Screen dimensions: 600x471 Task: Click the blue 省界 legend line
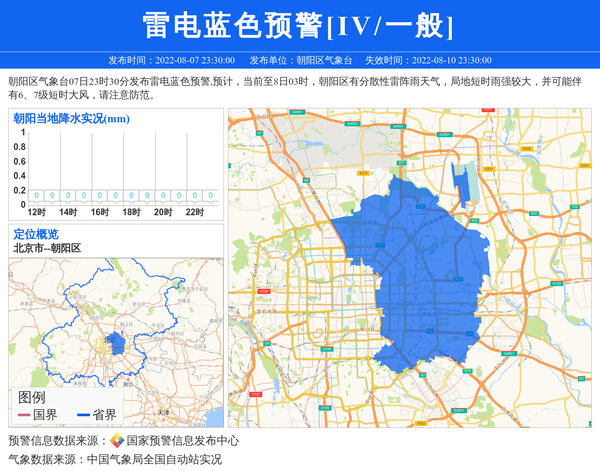pos(84,415)
